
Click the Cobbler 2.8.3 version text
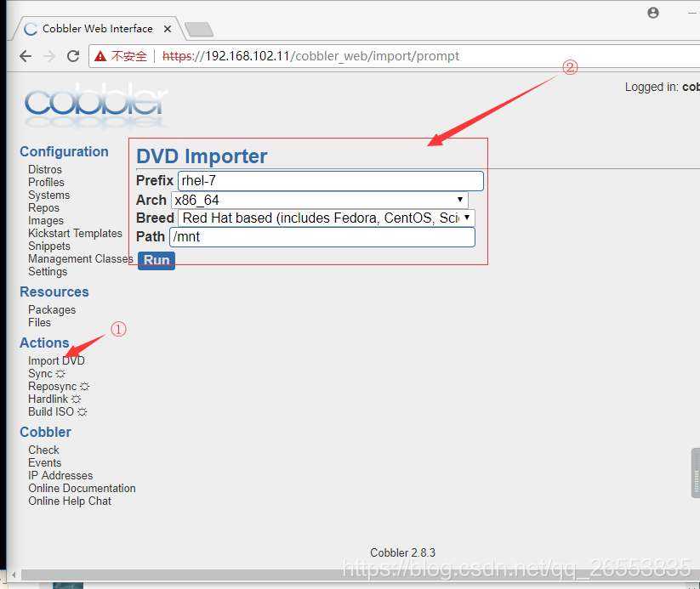(x=402, y=552)
